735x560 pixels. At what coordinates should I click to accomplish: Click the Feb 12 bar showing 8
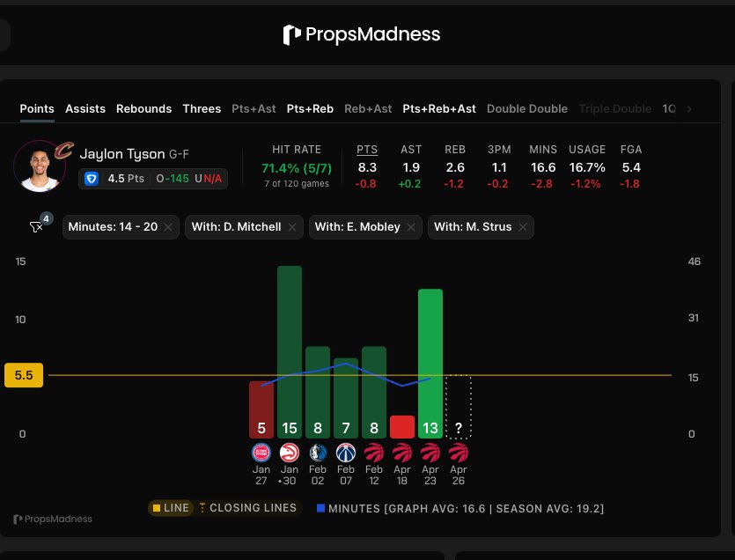[x=373, y=393]
